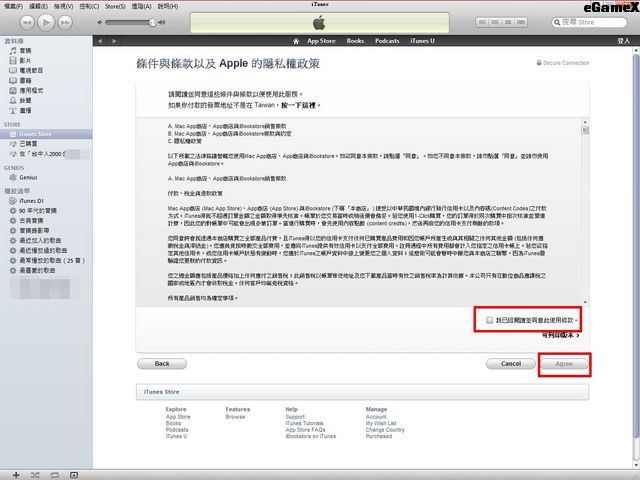The height and width of the screenshot is (480, 640).
Task: Select 我喜愛的歌曲 smart playlist
Action: (38, 271)
